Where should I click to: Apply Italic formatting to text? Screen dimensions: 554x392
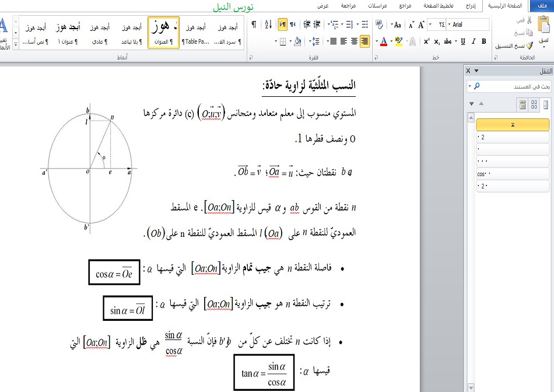click(473, 41)
